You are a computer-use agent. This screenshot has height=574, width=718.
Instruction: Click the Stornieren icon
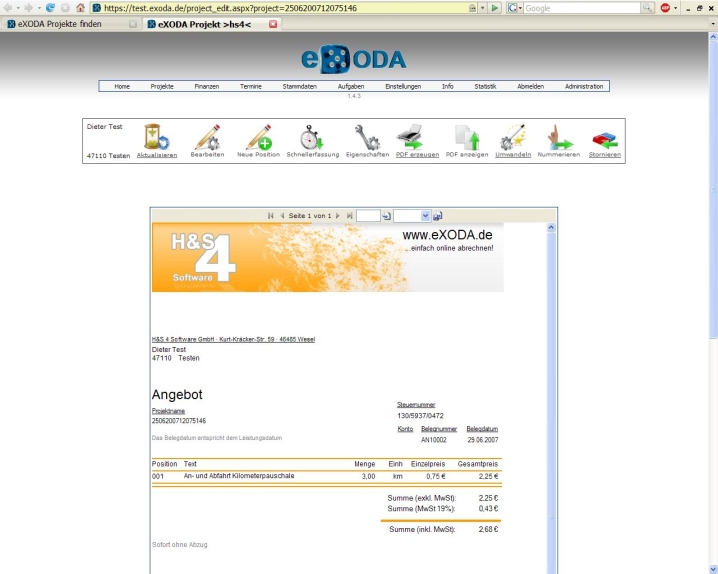pos(604,137)
